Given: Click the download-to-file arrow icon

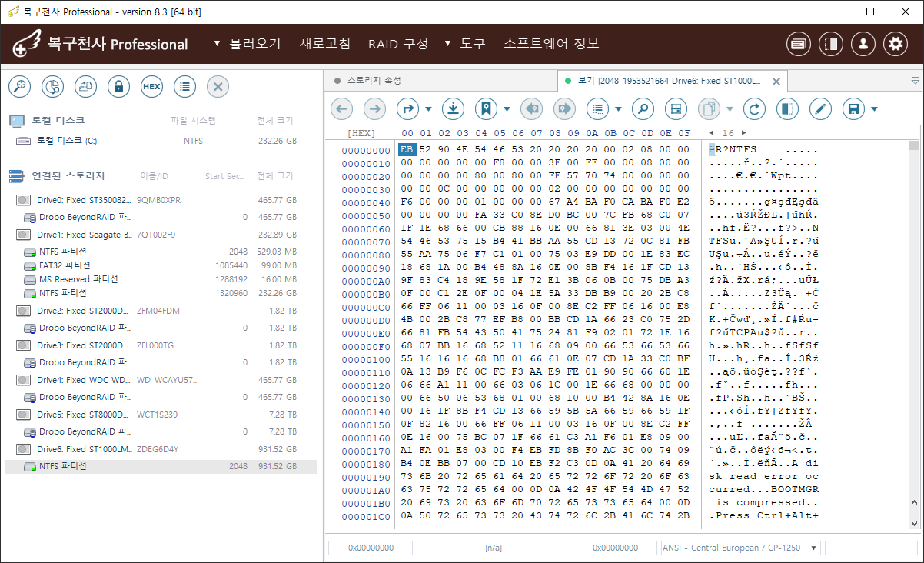Looking at the screenshot, I should coord(453,109).
